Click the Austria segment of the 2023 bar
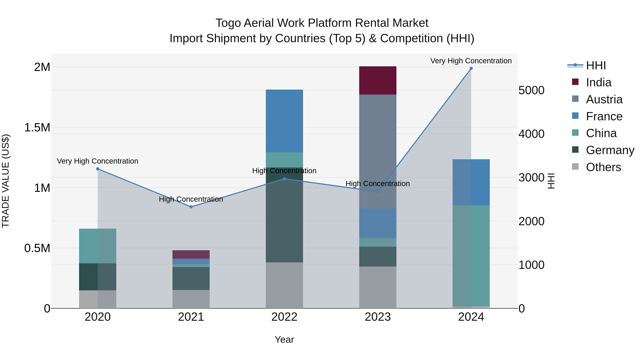This screenshot has width=644, height=362. pos(378,152)
